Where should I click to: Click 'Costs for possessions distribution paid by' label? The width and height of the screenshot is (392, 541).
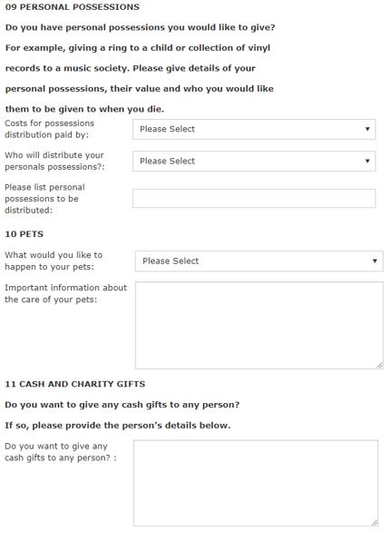(50, 129)
